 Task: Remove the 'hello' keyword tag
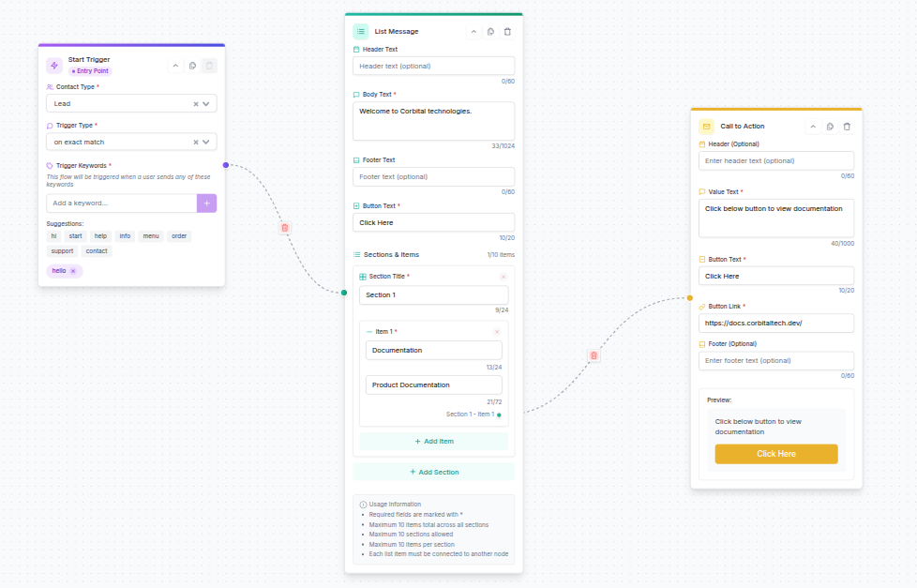(73, 271)
